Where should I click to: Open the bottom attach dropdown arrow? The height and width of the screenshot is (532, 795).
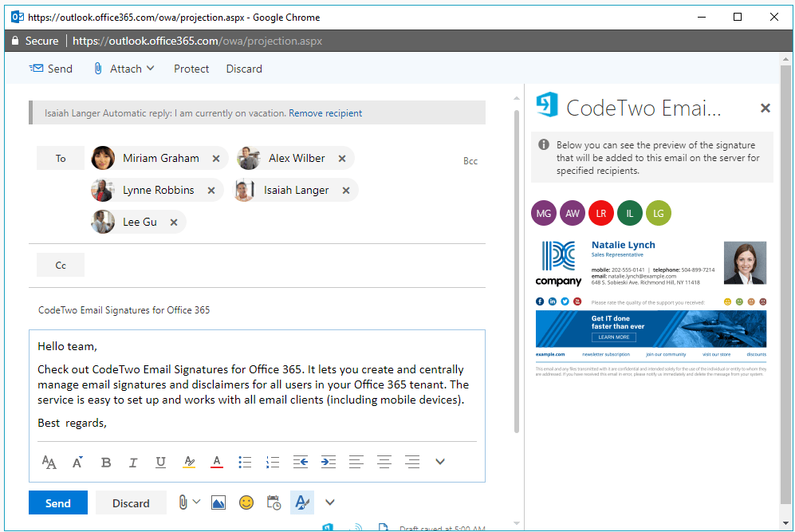pyautogui.click(x=197, y=502)
